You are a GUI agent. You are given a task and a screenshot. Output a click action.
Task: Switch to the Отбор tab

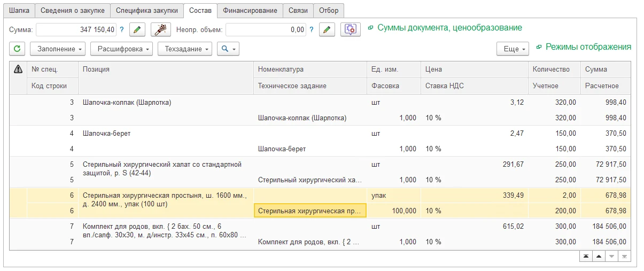coord(329,10)
